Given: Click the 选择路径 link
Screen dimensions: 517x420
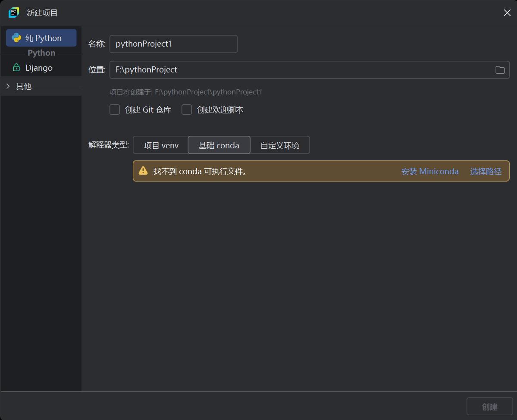Looking at the screenshot, I should 486,172.
